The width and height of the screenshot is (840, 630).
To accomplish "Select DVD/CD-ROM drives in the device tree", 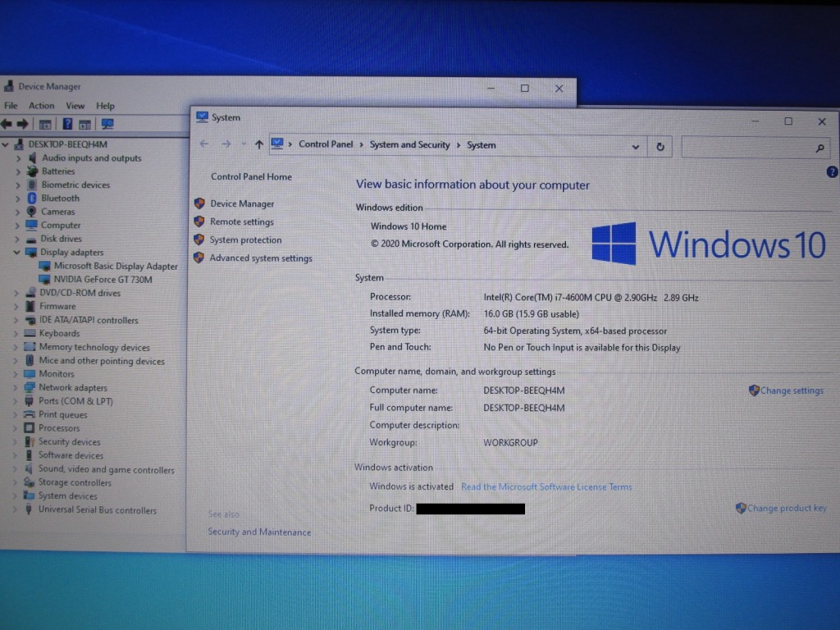I will point(80,293).
